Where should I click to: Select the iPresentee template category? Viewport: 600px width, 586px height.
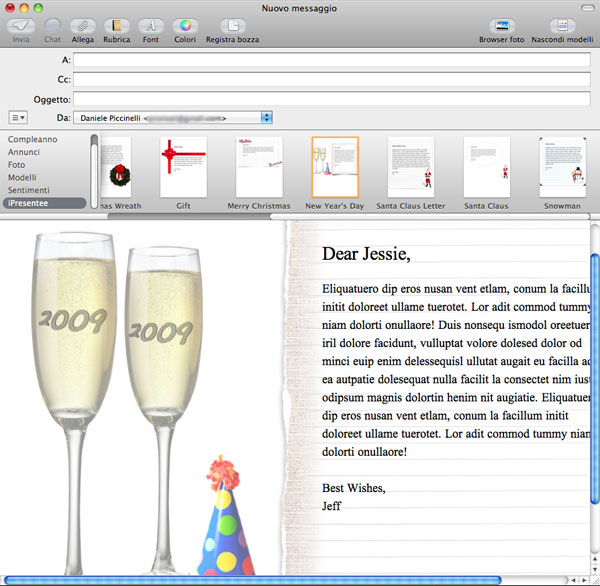pyautogui.click(x=44, y=203)
